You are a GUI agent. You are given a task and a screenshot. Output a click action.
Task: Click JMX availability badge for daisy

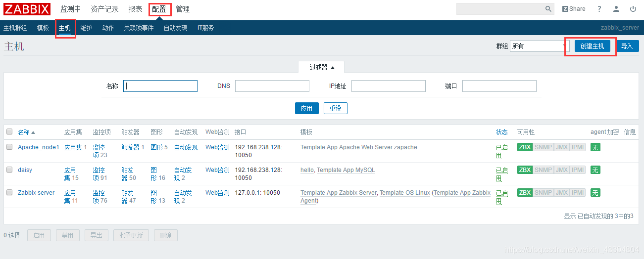tap(561, 170)
